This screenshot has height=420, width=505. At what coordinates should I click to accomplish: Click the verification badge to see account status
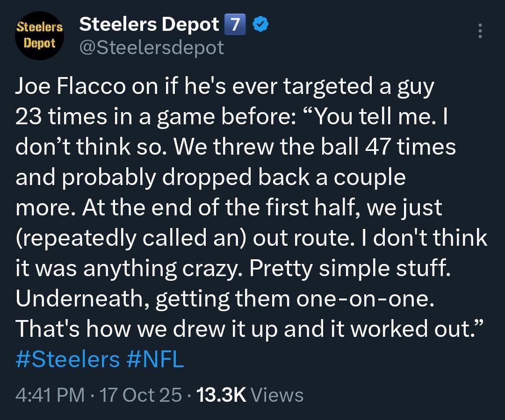coord(260,24)
